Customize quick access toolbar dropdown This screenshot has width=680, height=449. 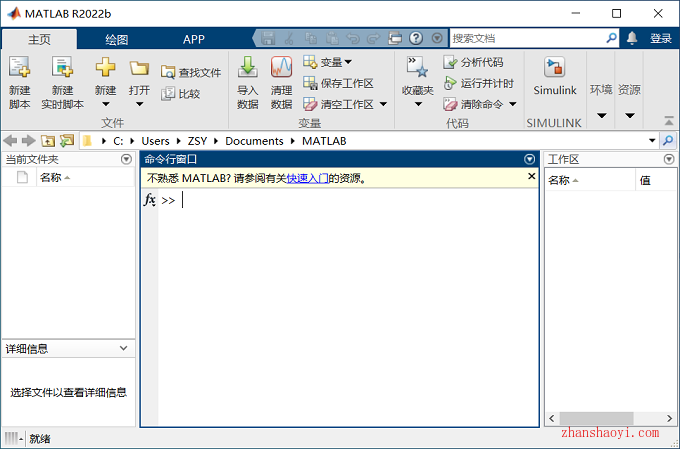[437, 38]
